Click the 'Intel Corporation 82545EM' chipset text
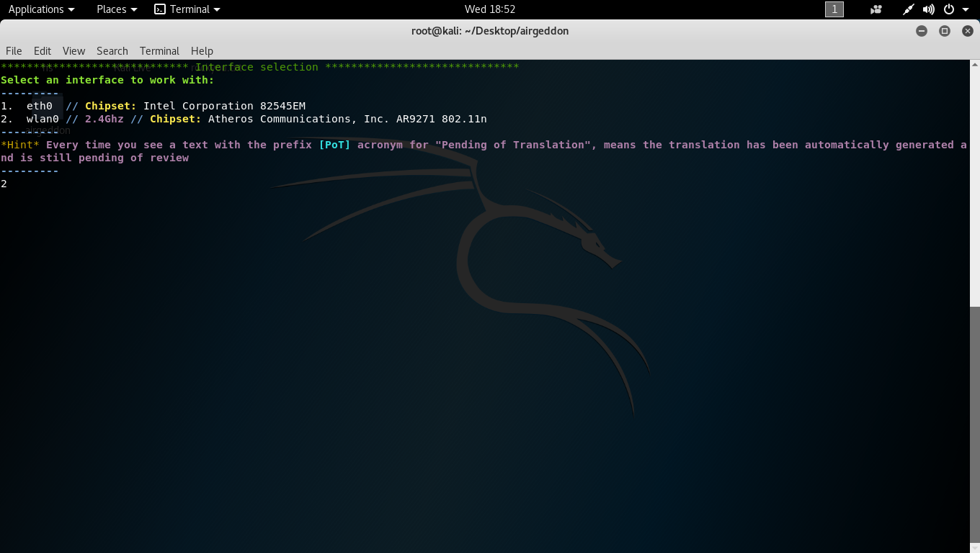 click(x=224, y=106)
